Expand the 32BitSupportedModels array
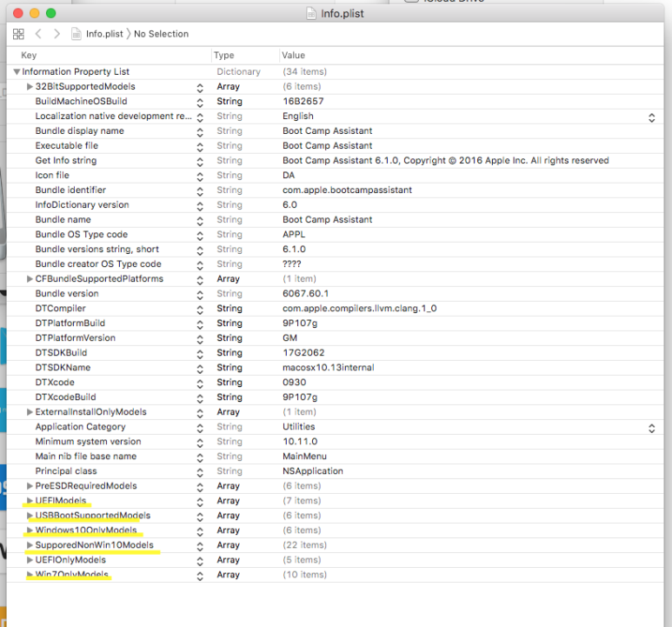Screen dimensions: 672x627 coord(30,87)
